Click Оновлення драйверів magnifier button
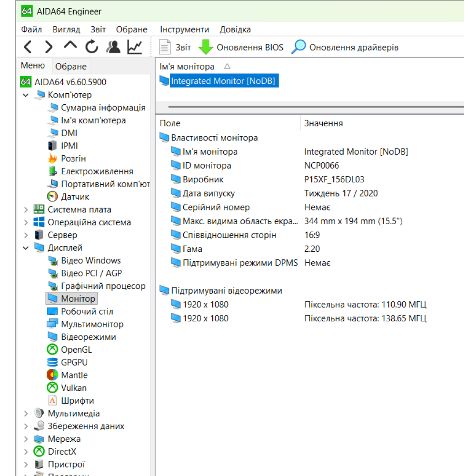 [345, 47]
